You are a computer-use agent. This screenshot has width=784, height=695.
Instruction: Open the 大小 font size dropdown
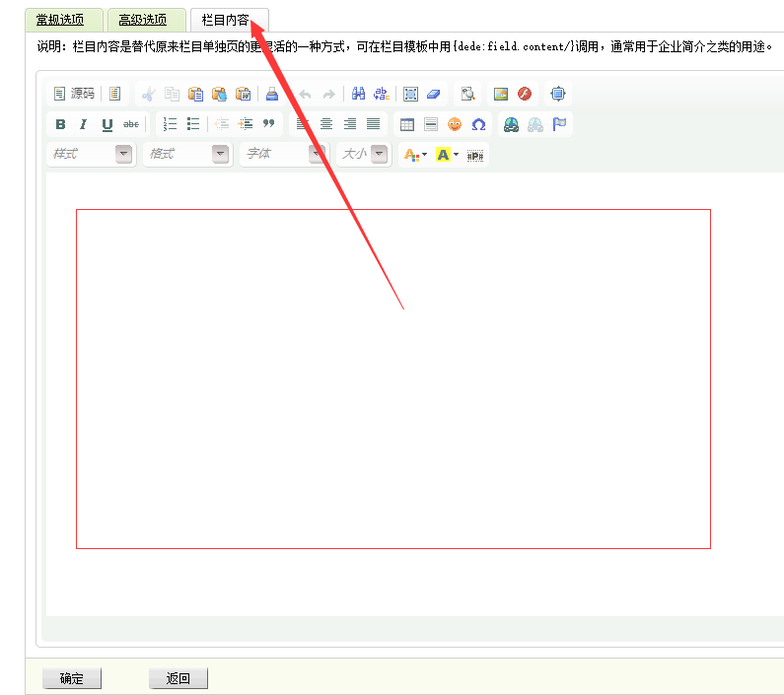click(379, 154)
